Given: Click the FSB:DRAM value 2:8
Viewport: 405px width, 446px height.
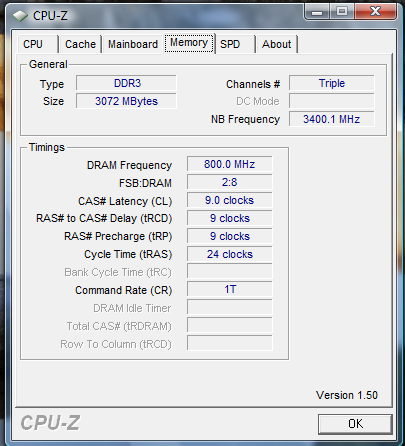Looking at the screenshot, I should tap(230, 182).
